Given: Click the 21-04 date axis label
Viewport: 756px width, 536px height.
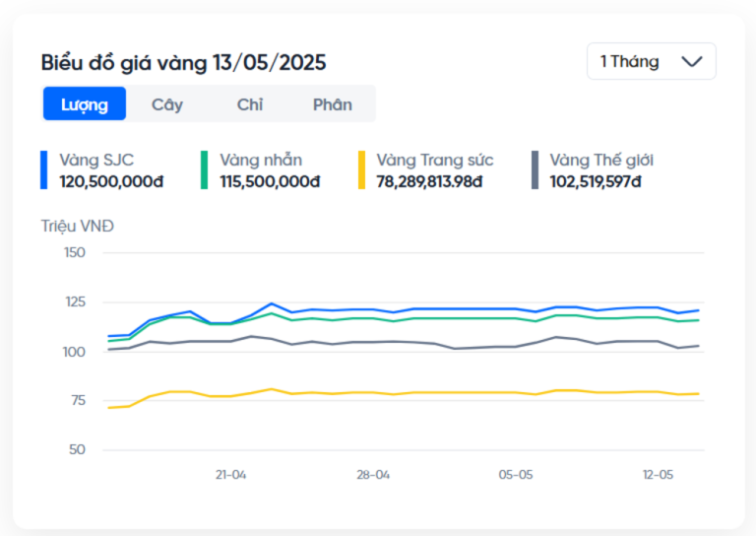Looking at the screenshot, I should (x=230, y=474).
